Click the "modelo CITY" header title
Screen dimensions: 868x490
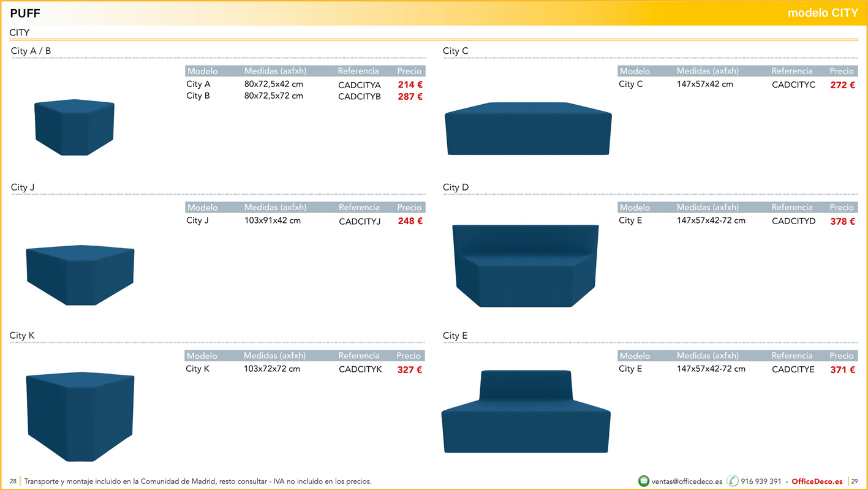coord(822,13)
